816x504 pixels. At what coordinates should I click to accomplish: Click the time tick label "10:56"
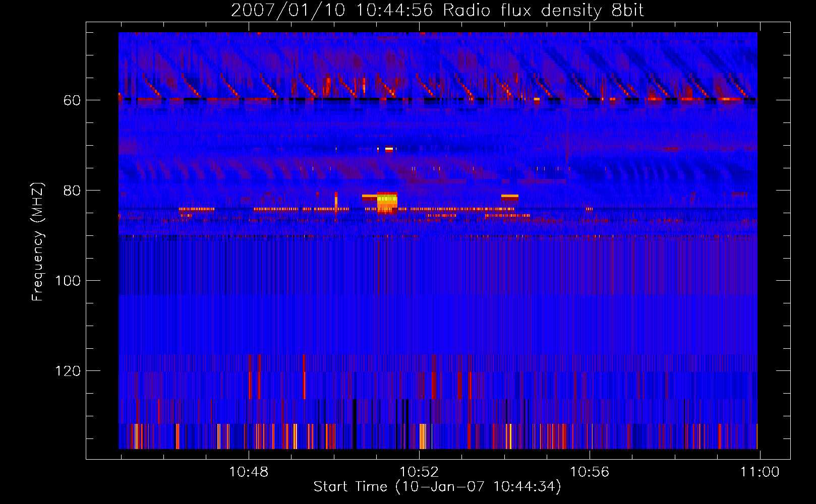(x=590, y=472)
